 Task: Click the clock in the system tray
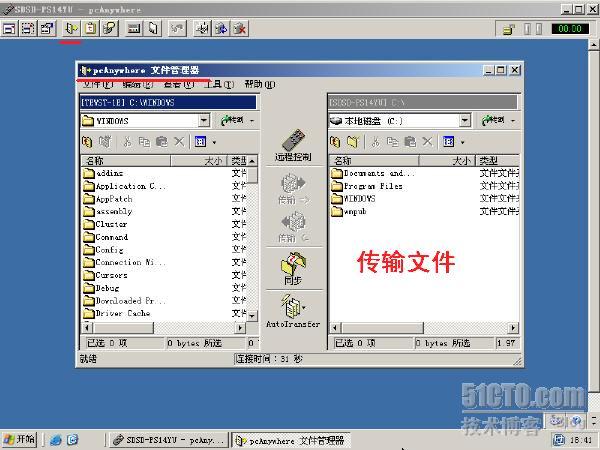point(580,440)
